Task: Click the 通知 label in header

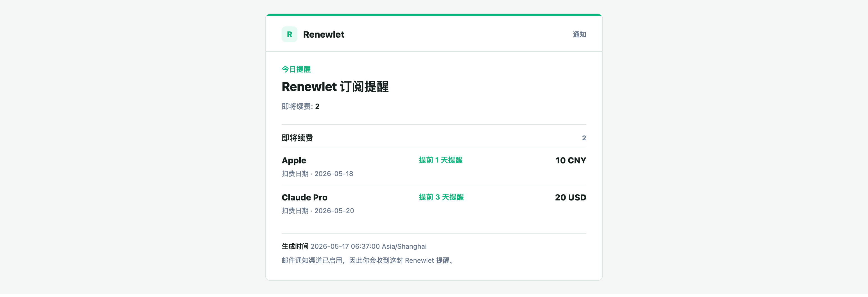Action: point(579,34)
